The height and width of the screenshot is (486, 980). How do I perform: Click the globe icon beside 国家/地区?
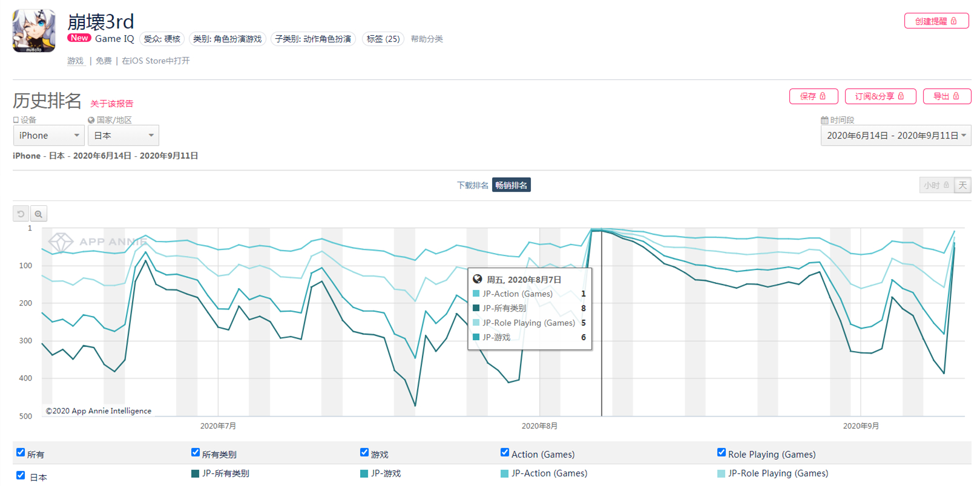click(x=91, y=120)
